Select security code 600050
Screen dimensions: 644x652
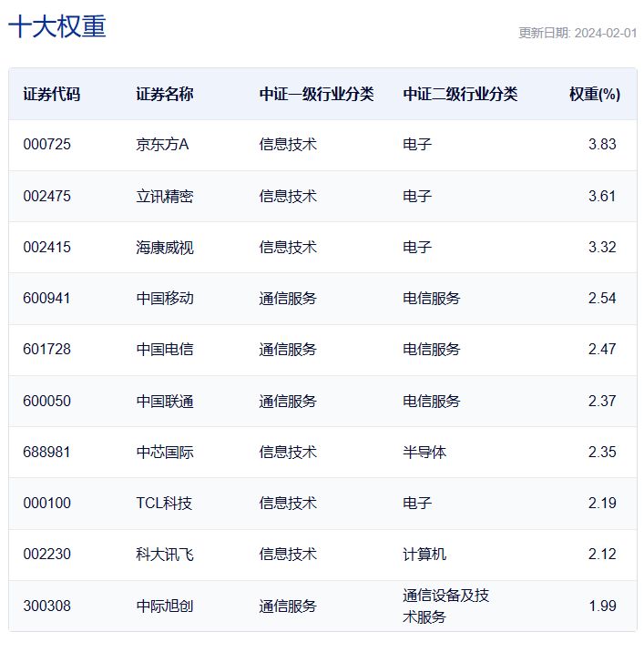pos(47,401)
